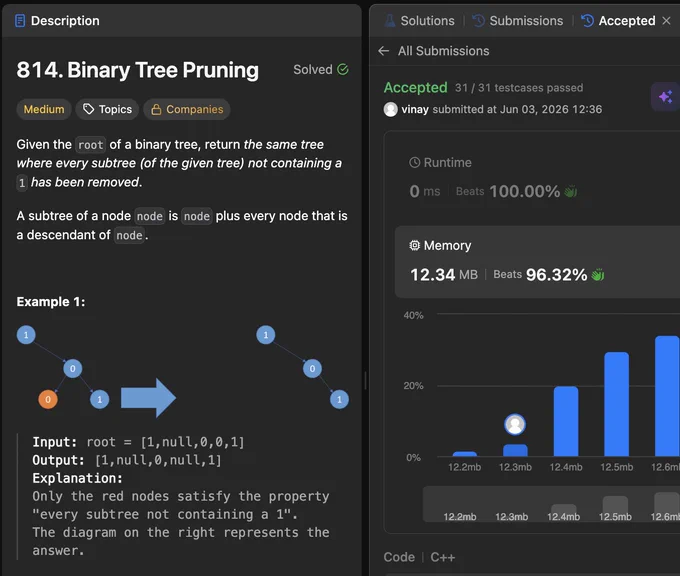Click the Description document icon
This screenshot has height=576, width=680.
coord(20,21)
